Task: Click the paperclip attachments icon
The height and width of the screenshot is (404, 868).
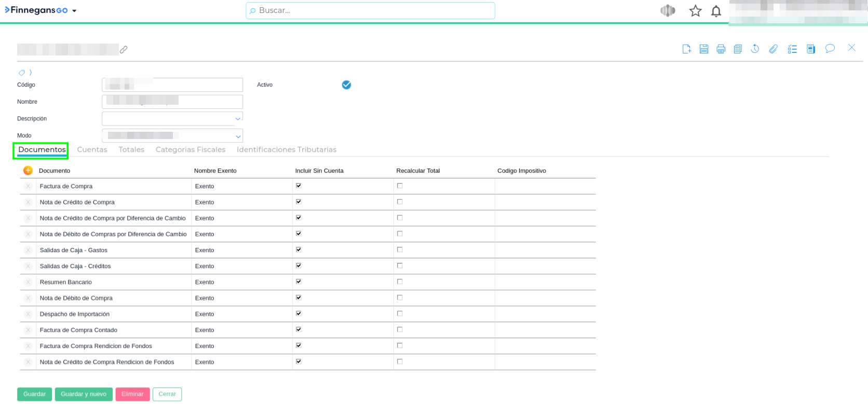Action: coord(773,49)
